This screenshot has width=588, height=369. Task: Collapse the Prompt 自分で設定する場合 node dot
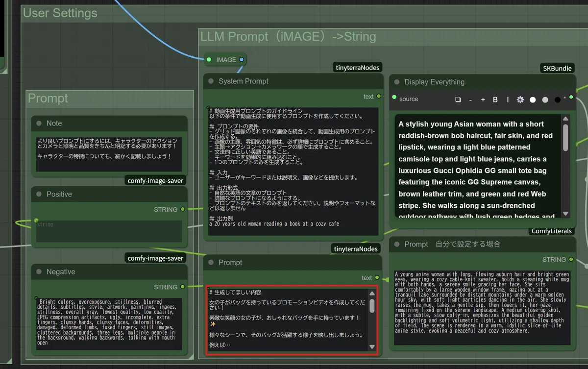point(397,245)
